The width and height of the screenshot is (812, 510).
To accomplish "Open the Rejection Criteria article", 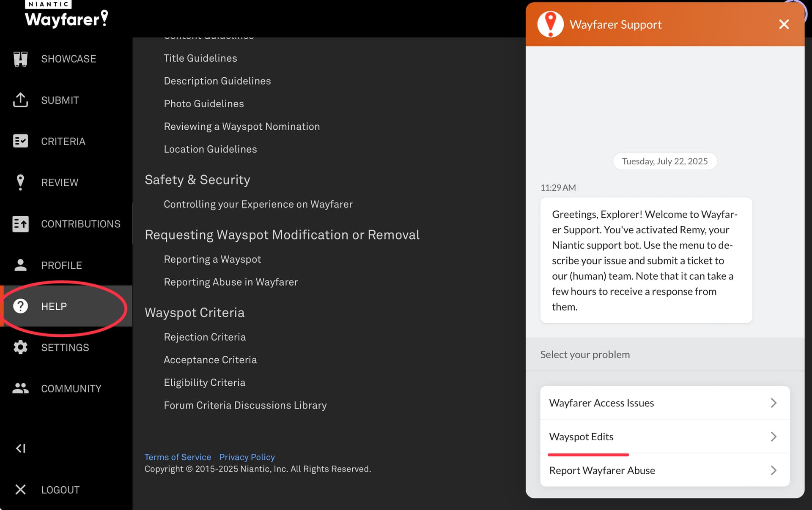I will [x=205, y=337].
